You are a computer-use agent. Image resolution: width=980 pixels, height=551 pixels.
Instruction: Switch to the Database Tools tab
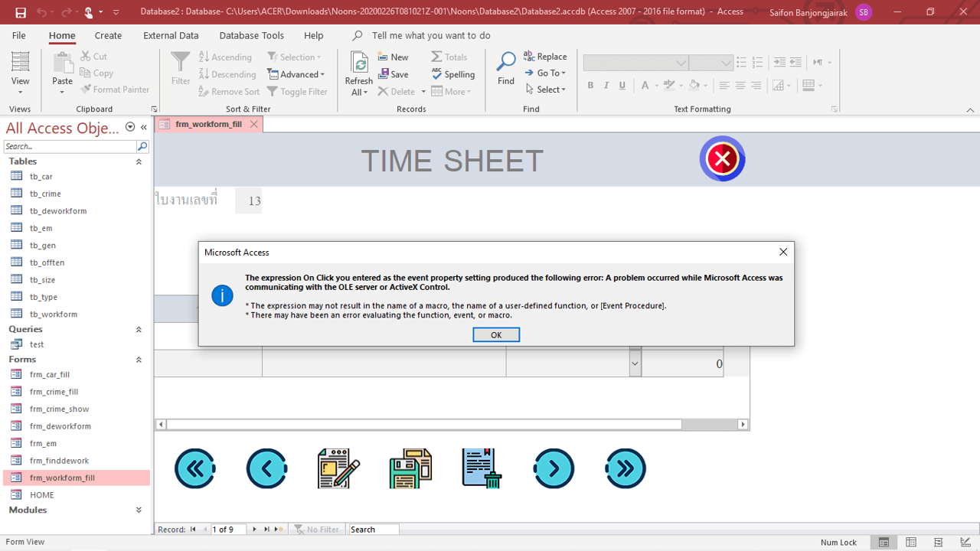click(x=251, y=35)
